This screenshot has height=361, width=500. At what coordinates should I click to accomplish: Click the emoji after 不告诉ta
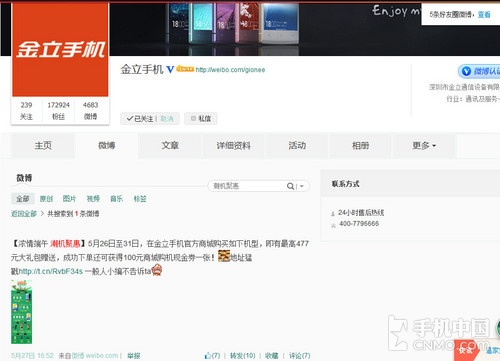pyautogui.click(x=157, y=270)
